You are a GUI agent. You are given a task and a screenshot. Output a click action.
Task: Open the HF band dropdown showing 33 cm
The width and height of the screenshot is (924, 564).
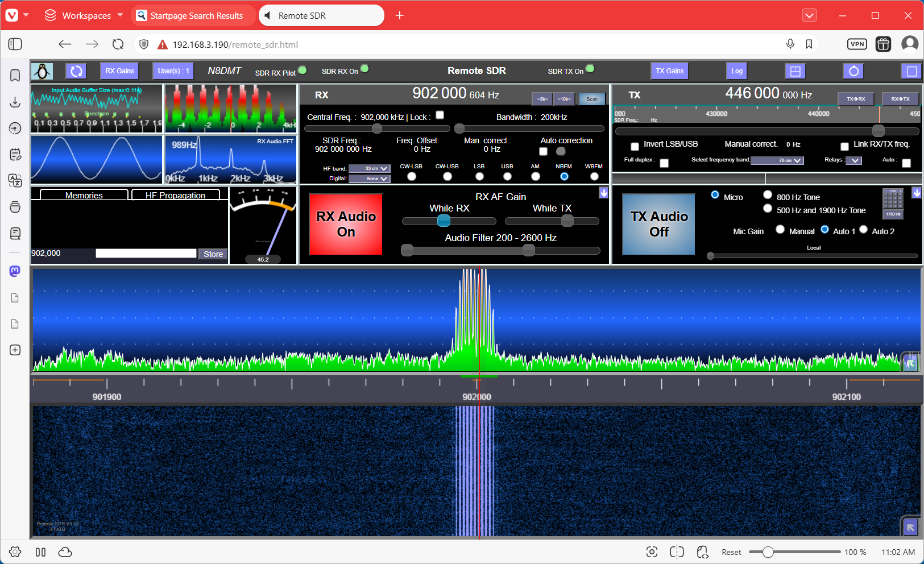pos(370,168)
